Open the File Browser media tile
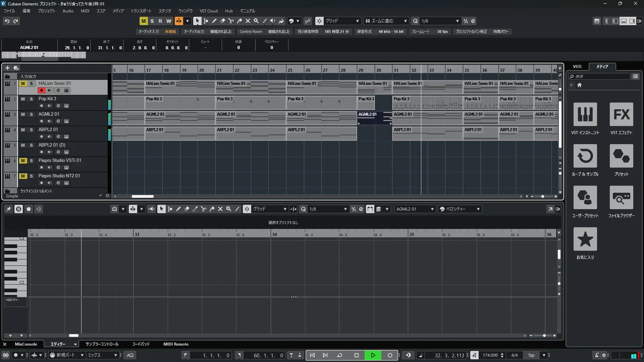Image resolution: width=644 pixels, height=362 pixels. click(x=621, y=198)
